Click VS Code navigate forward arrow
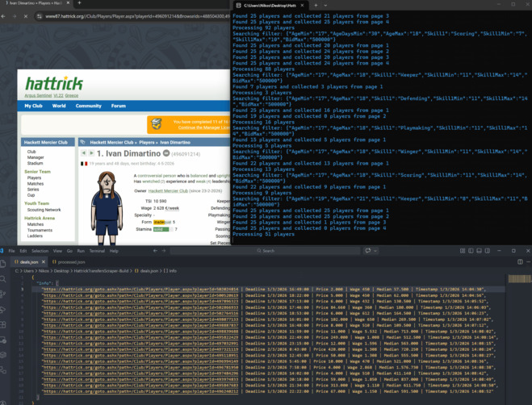This screenshot has height=405, width=532. click(164, 251)
